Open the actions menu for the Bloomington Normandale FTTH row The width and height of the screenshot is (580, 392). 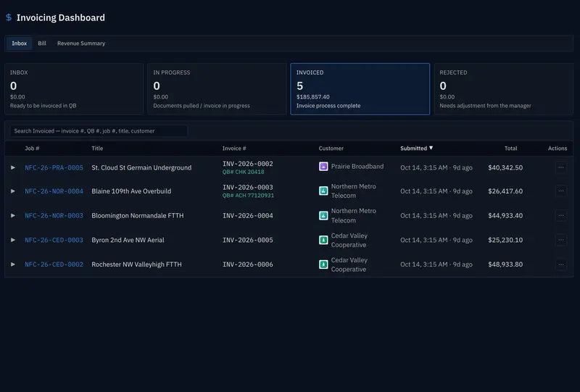[560, 215]
